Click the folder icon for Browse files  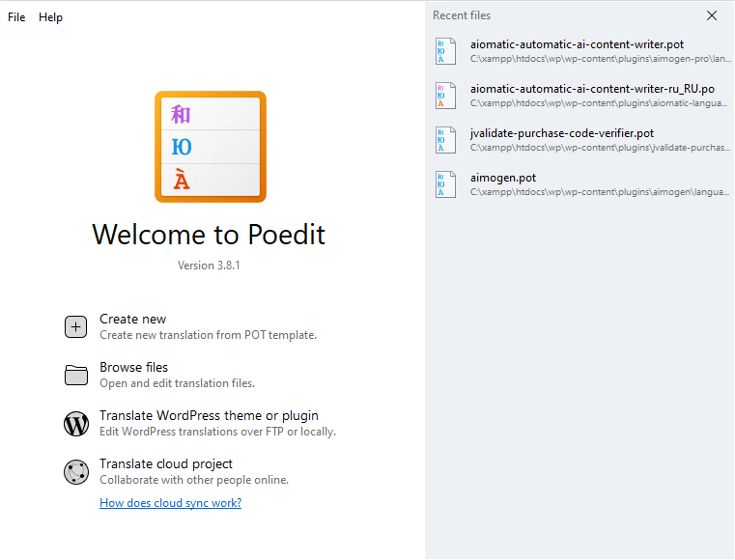click(x=76, y=376)
